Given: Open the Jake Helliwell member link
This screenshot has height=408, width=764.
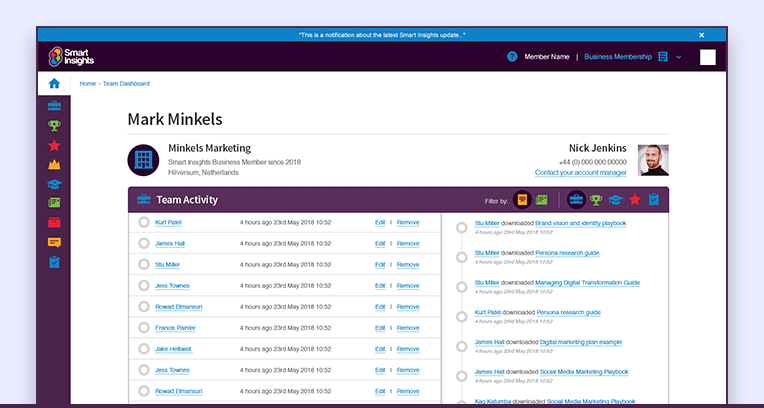Looking at the screenshot, I should [173, 349].
